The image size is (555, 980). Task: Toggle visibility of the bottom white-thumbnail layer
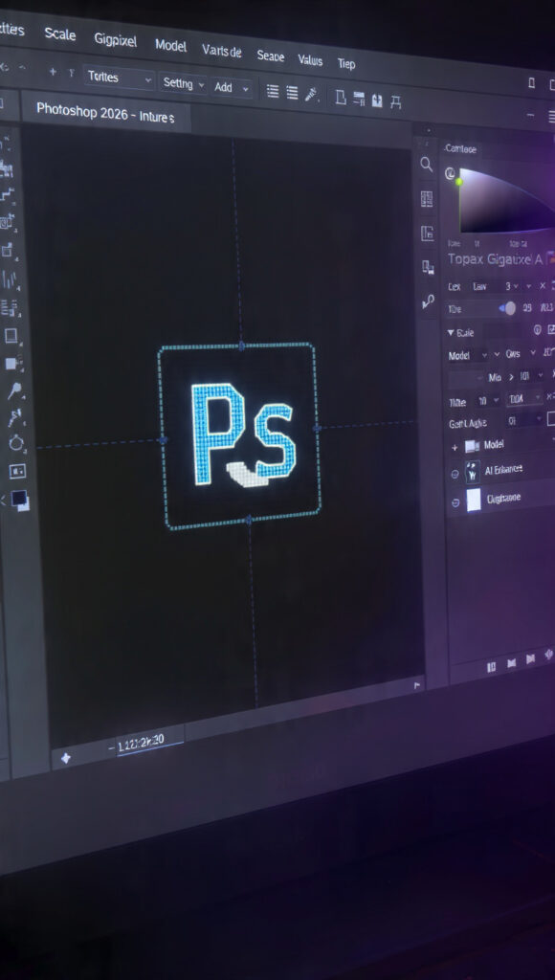pyautogui.click(x=455, y=502)
